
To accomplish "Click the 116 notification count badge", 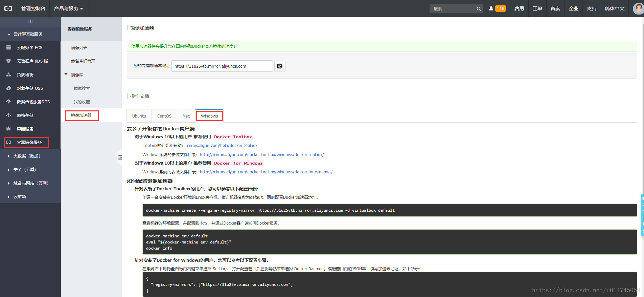I will 500,9.
